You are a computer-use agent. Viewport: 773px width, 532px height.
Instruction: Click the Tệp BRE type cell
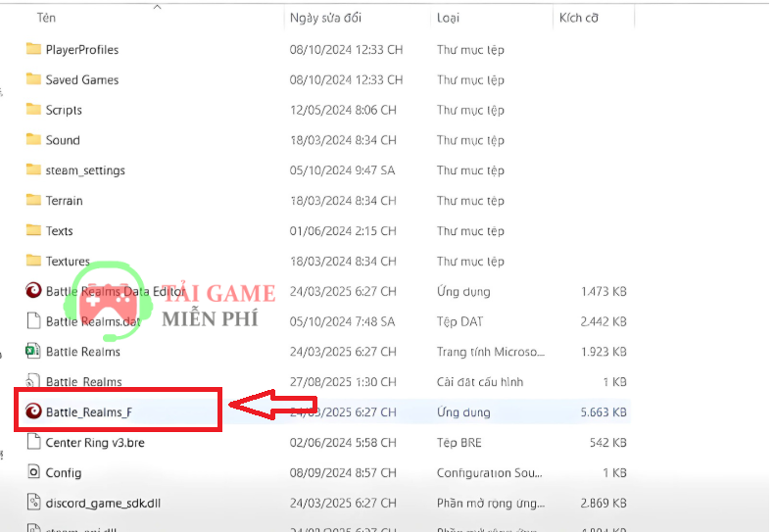click(x=459, y=443)
